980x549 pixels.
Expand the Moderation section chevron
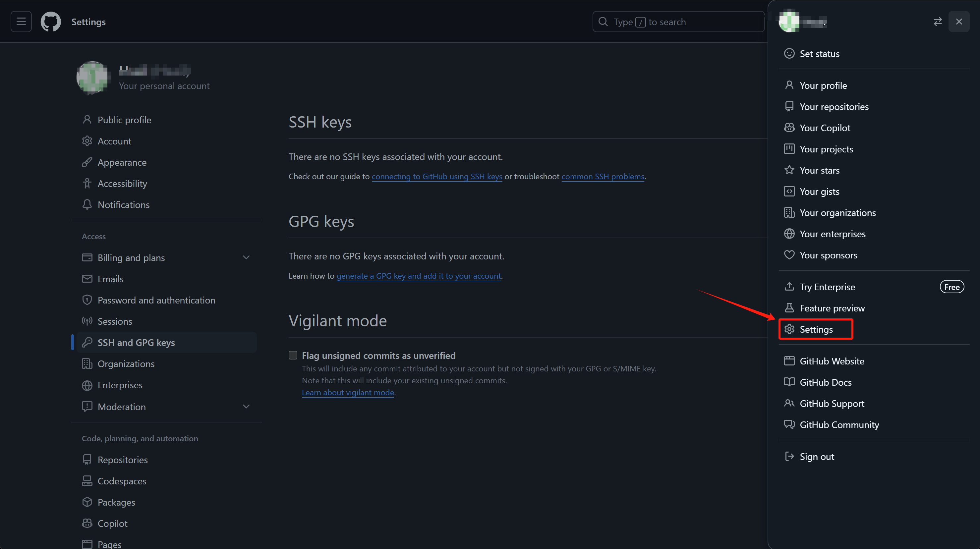click(x=246, y=407)
